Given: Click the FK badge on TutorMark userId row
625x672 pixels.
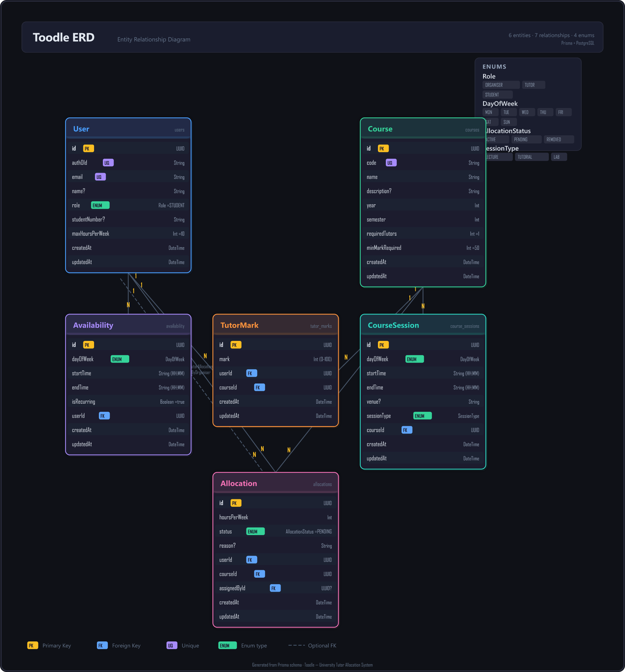Looking at the screenshot, I should [252, 373].
